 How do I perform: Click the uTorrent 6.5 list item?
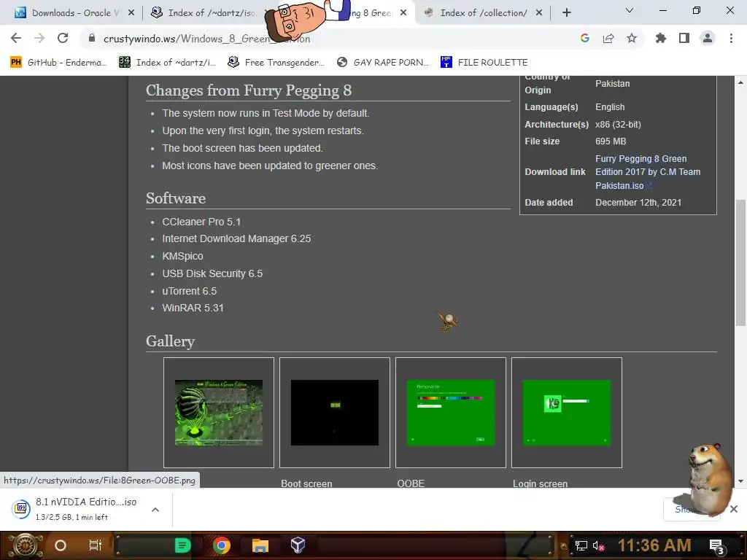(189, 291)
